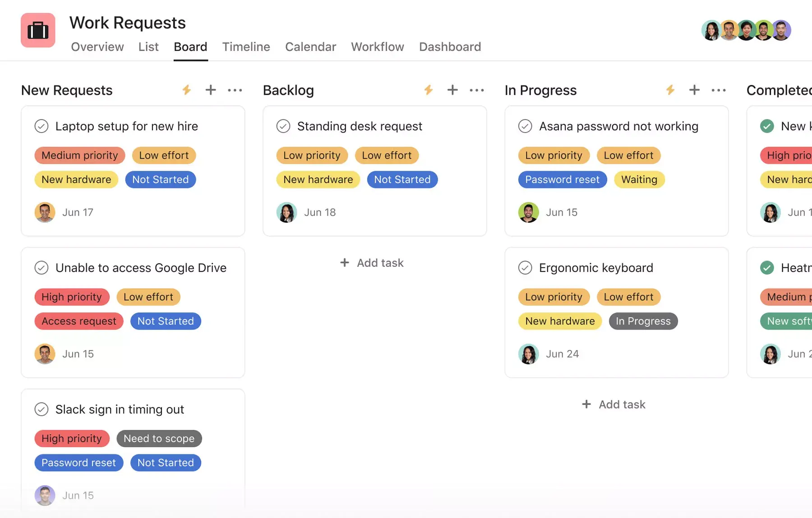Open the Ergonomic keyboard task card

[596, 267]
